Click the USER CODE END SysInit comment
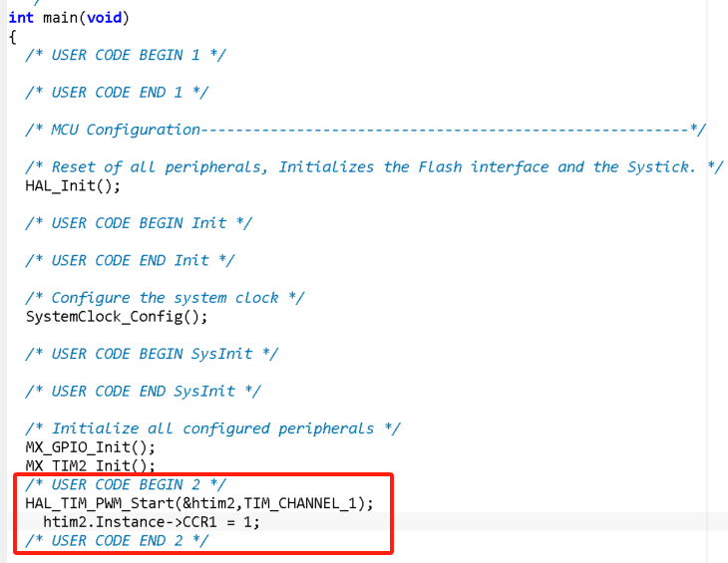 click(143, 391)
